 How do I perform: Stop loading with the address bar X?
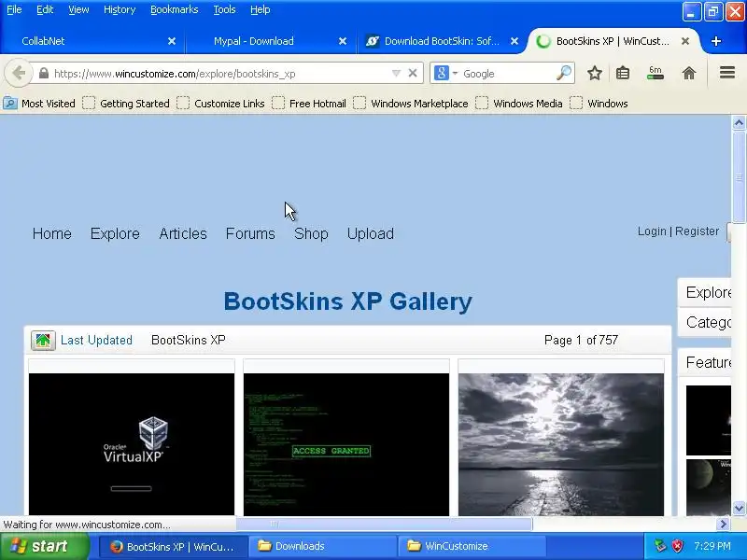[x=413, y=74]
